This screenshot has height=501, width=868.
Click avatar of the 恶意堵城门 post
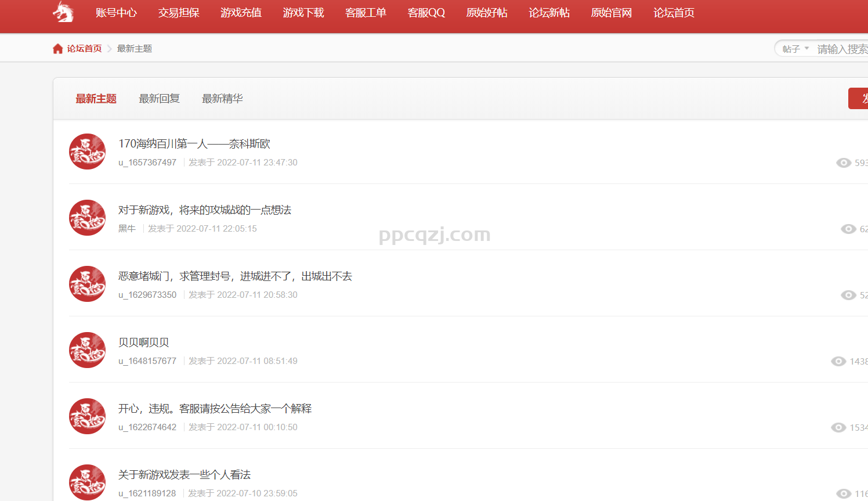click(x=87, y=284)
